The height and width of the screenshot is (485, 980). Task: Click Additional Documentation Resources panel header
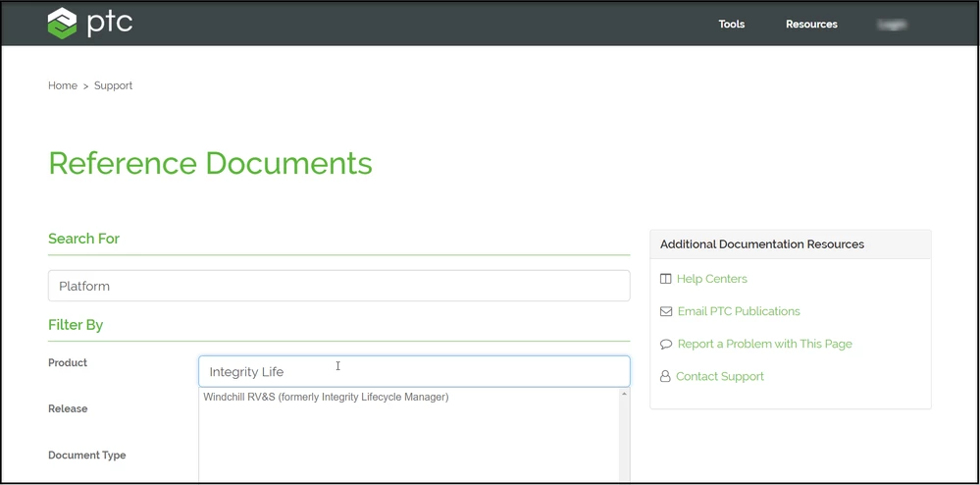(791, 244)
